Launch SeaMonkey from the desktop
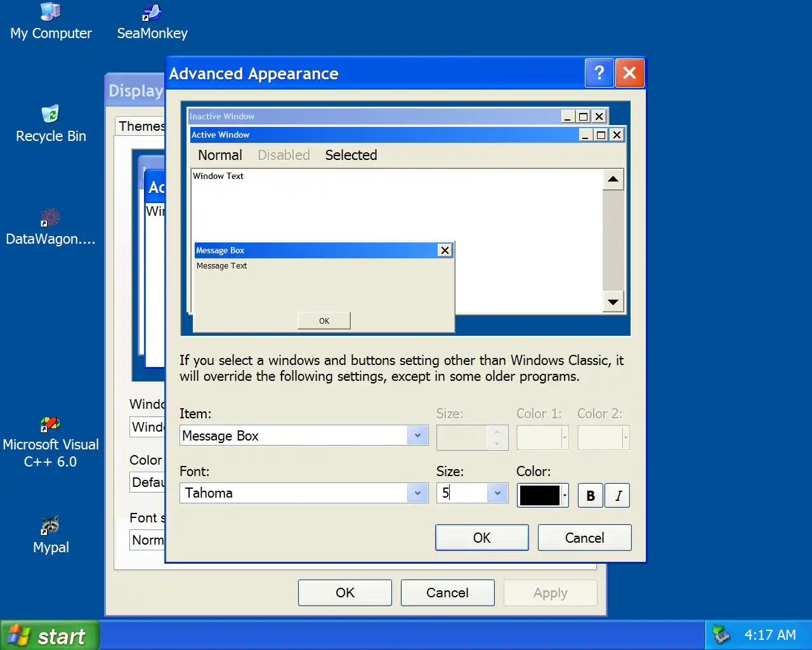 [152, 22]
